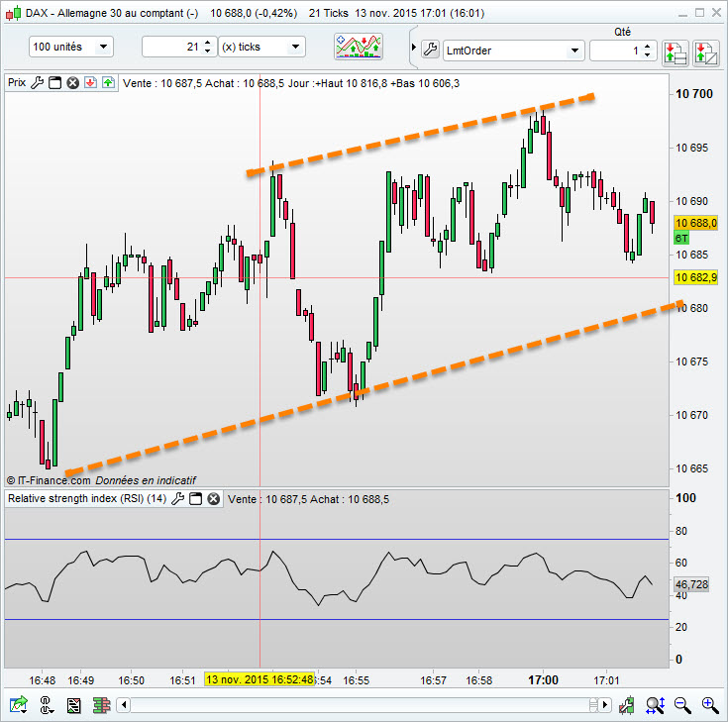Click the 16:55 time axis label
728x722 pixels.
[x=357, y=680]
